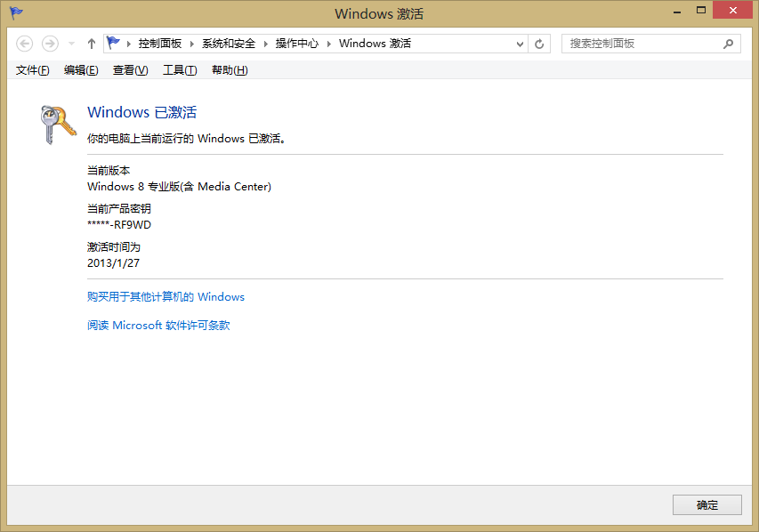The height and width of the screenshot is (532, 759).
Task: Click the flag icon in the title bar
Action: (16, 12)
